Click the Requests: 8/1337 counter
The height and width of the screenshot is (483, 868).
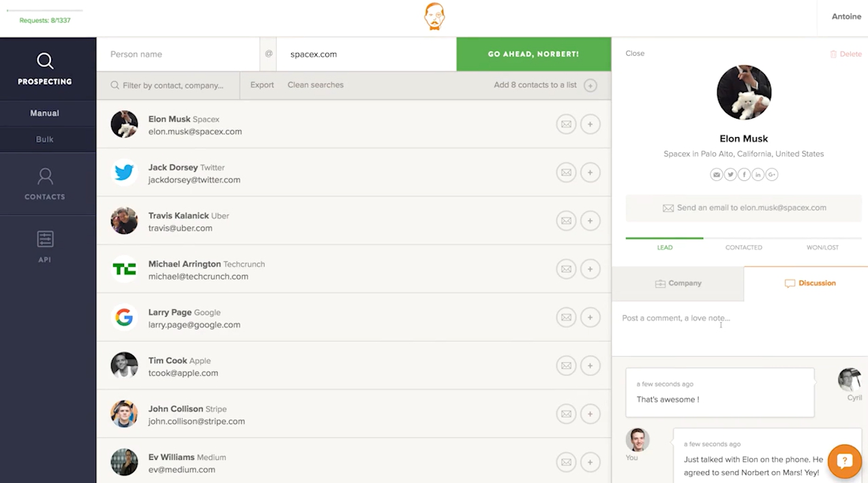[45, 20]
